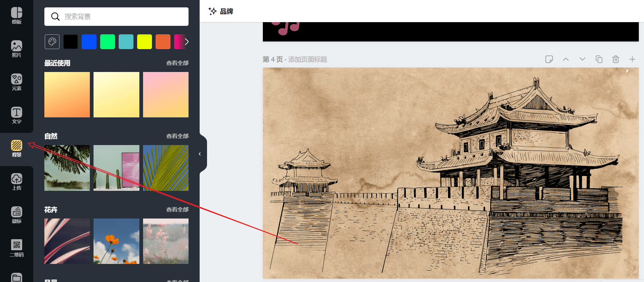
Task: Switch to the 背景 background tab
Action: (x=17, y=149)
